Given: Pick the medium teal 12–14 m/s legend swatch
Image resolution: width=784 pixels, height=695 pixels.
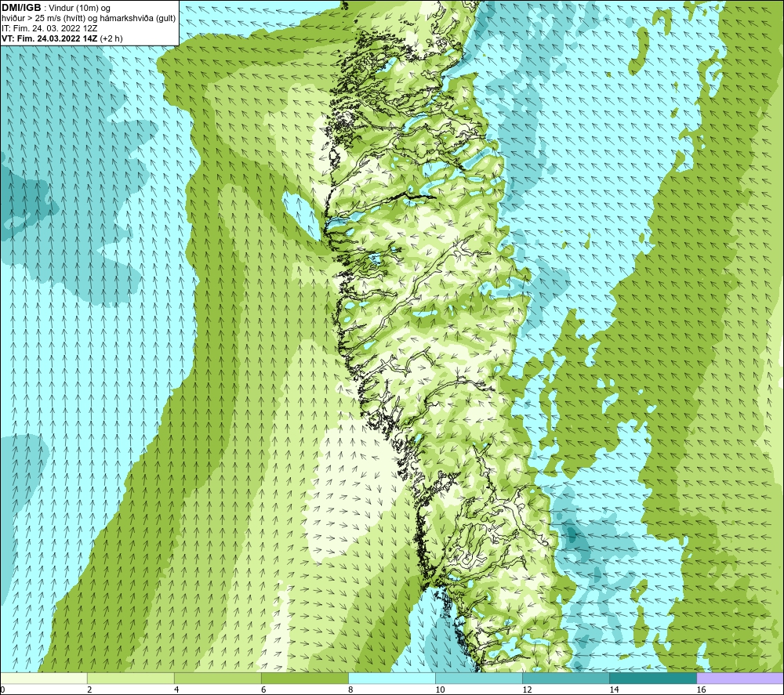Looking at the screenshot, I should point(565,679).
